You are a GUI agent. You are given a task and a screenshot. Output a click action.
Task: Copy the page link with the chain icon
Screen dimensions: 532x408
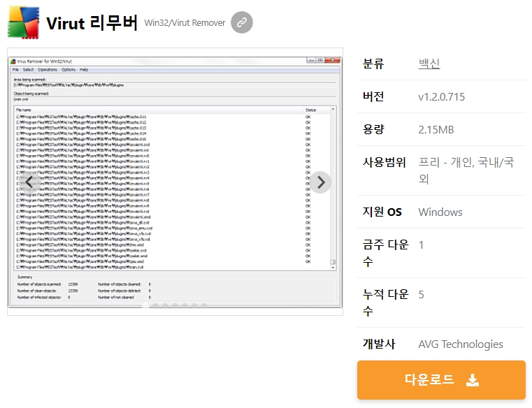pyautogui.click(x=242, y=22)
